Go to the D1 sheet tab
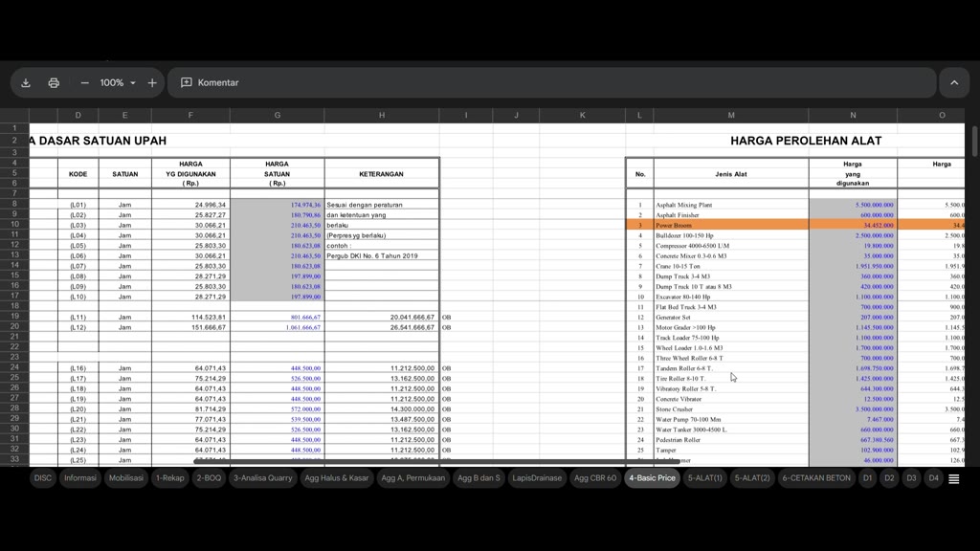This screenshot has width=980, height=551. [867, 478]
